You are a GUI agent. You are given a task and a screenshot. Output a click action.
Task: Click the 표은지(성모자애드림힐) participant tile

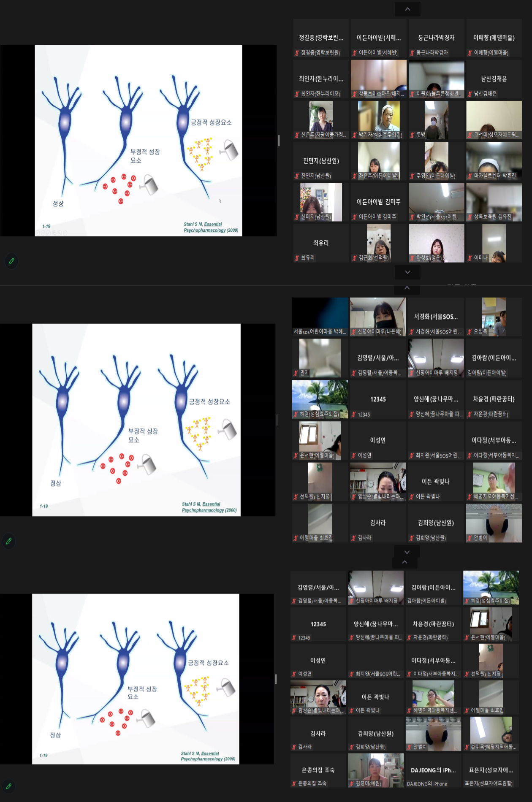pos(491,770)
